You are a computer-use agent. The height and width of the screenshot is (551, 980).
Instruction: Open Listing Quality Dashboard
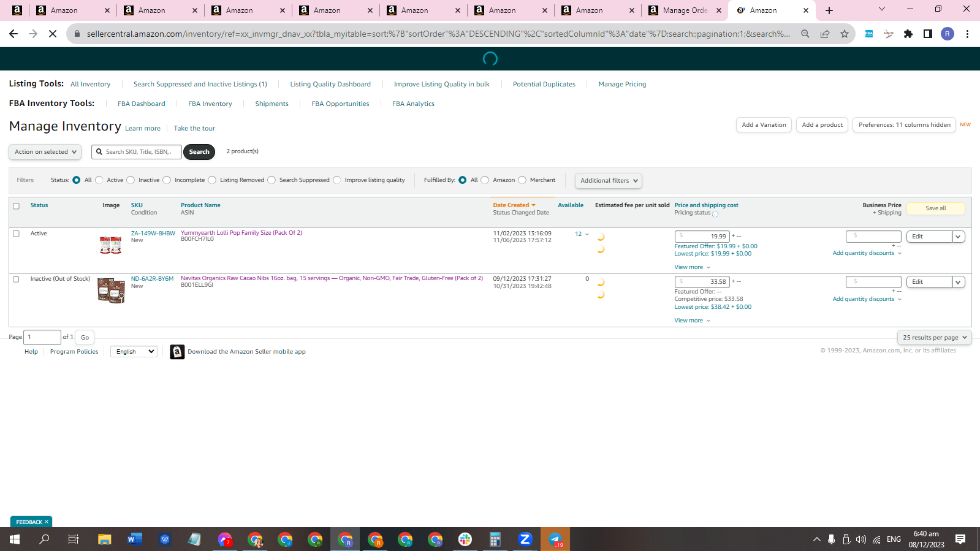click(330, 85)
